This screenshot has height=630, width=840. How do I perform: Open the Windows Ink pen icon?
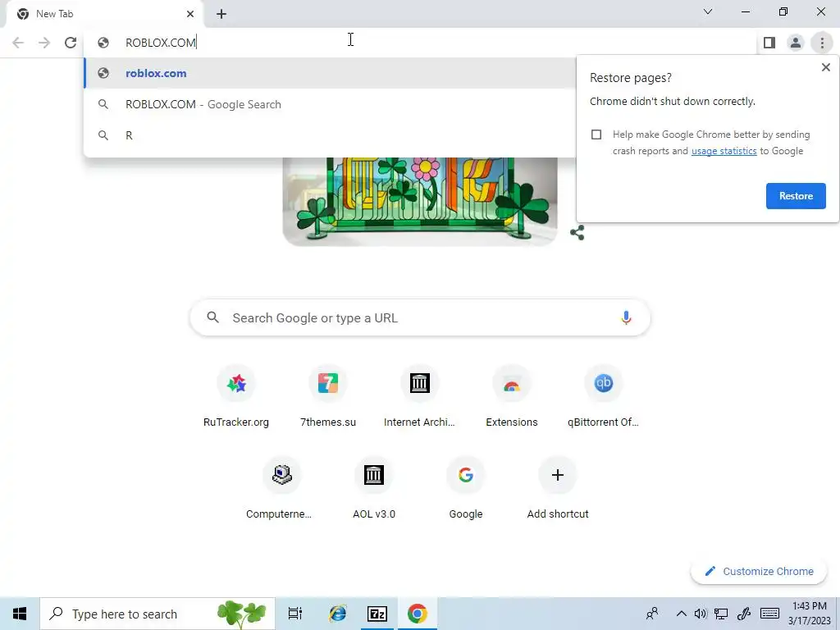click(x=743, y=614)
